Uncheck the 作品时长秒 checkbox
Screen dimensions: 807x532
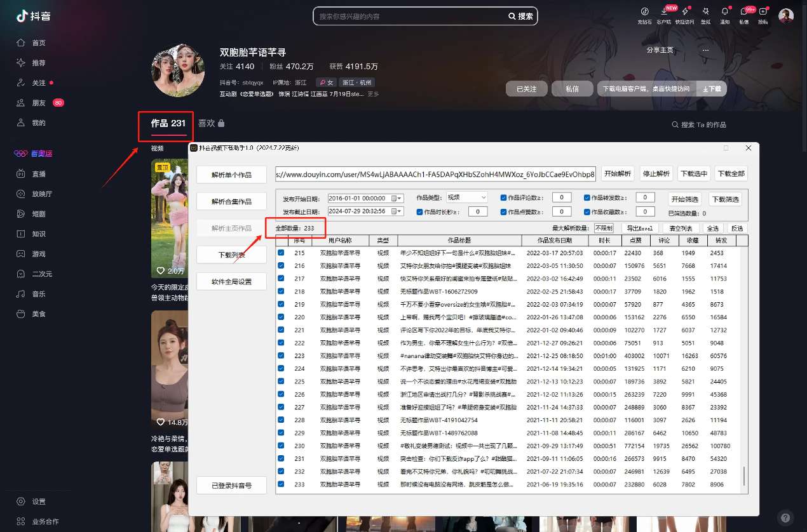(x=420, y=212)
